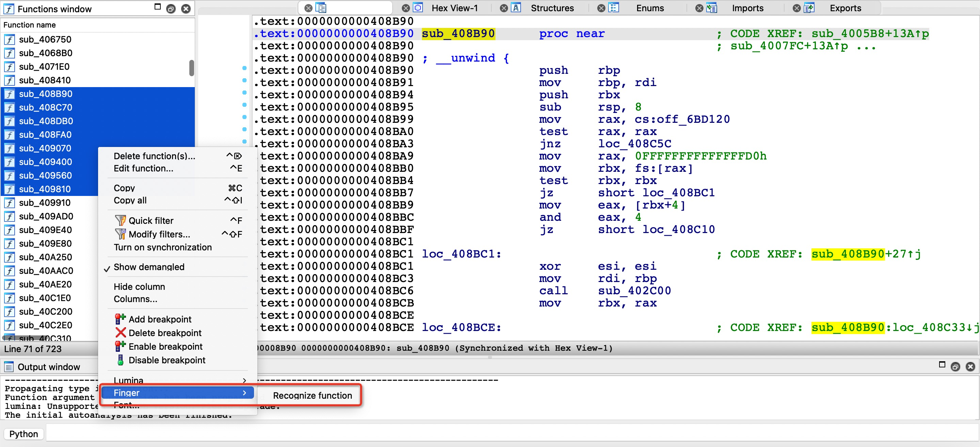Switch to the Exports tab
This screenshot has width=980, height=447.
click(844, 8)
